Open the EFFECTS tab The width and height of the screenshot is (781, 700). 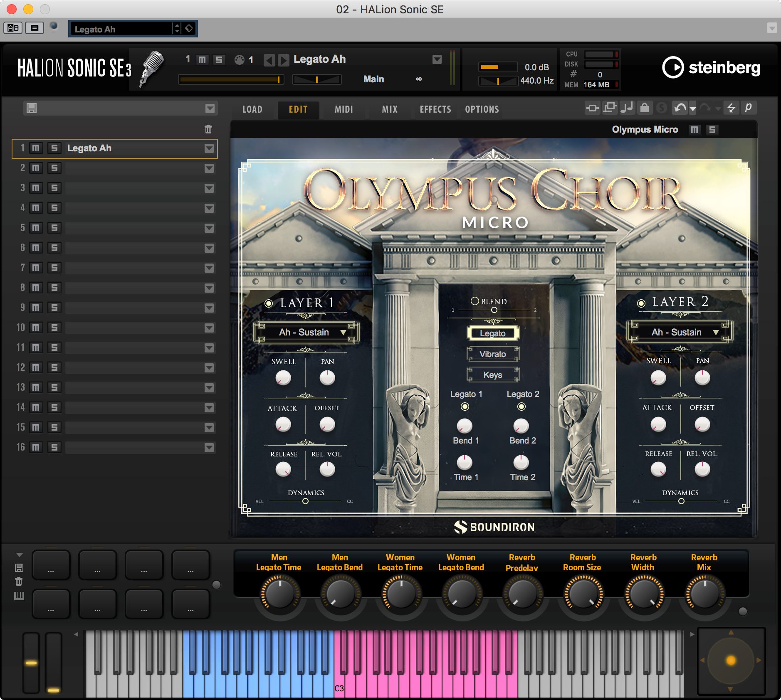point(435,109)
